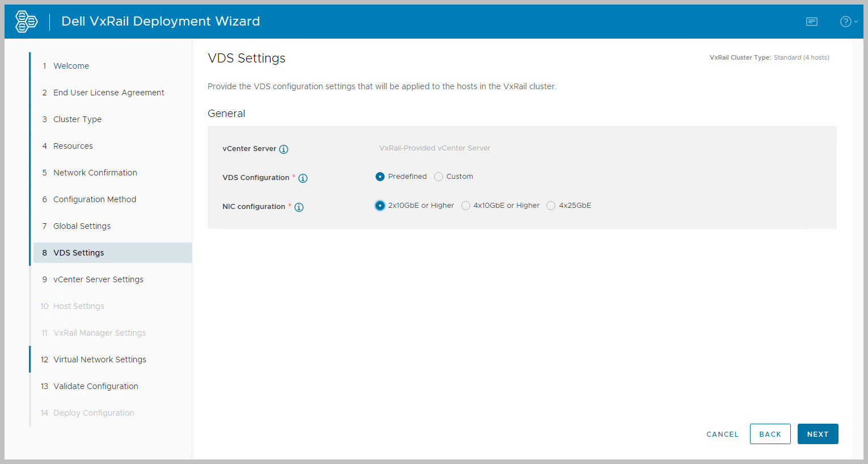Cancel the deployment wizard
Image resolution: width=868 pixels, height=464 pixels.
[x=722, y=434]
